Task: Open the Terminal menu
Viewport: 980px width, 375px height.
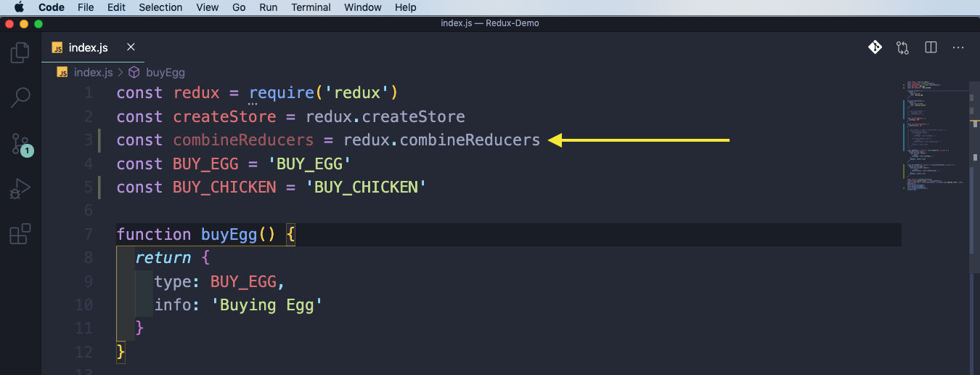Action: click(x=311, y=7)
